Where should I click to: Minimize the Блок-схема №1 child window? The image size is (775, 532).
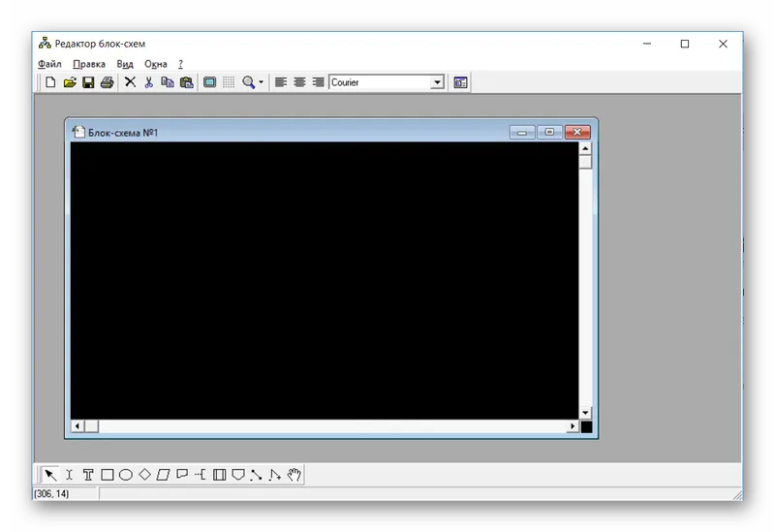pyautogui.click(x=522, y=132)
